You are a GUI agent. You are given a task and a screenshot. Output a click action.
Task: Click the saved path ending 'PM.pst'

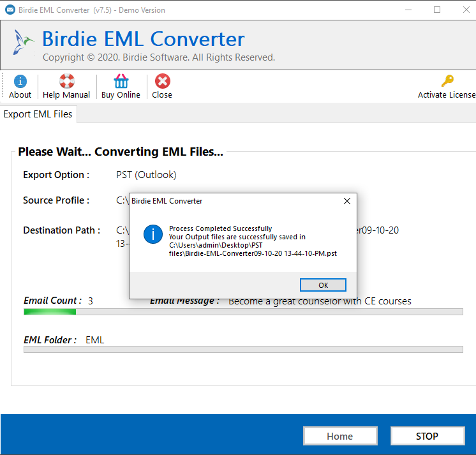[253, 250]
